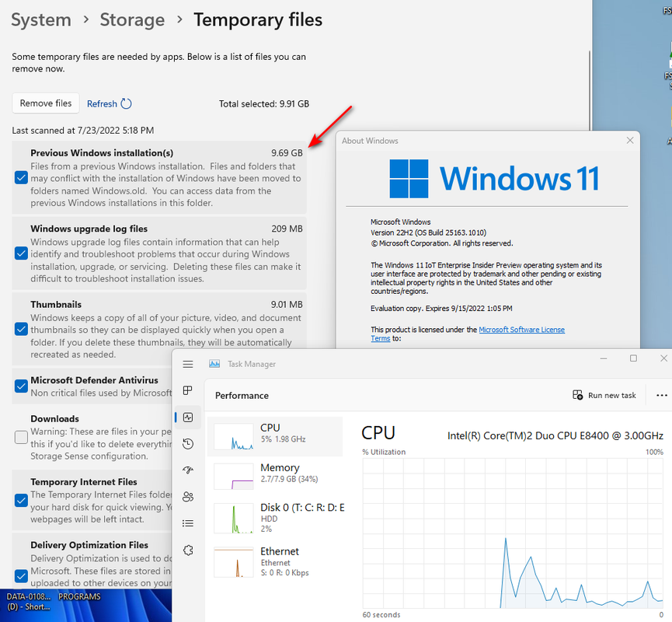Screen dimensions: 672x622
Task: Open Details list icon in Task Manager
Action: pyautogui.click(x=188, y=523)
